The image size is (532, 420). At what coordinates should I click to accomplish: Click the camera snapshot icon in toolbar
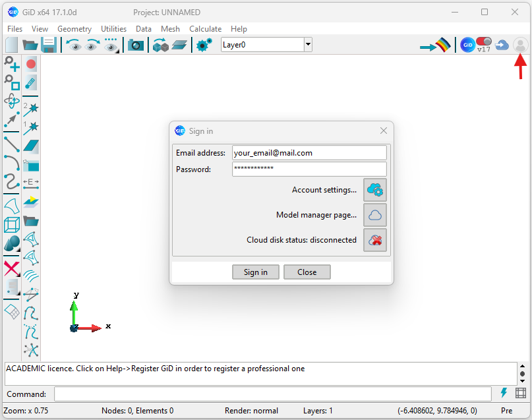pos(136,45)
